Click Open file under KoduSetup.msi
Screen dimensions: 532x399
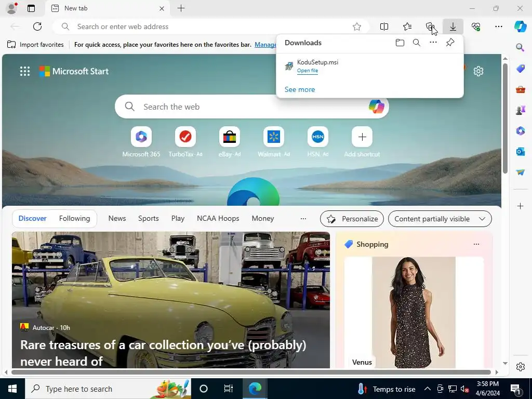point(308,71)
